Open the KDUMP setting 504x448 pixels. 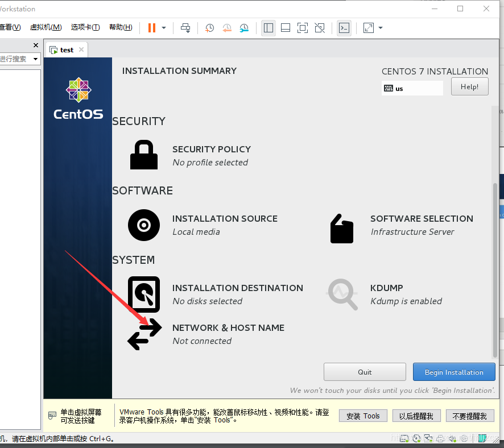point(386,288)
